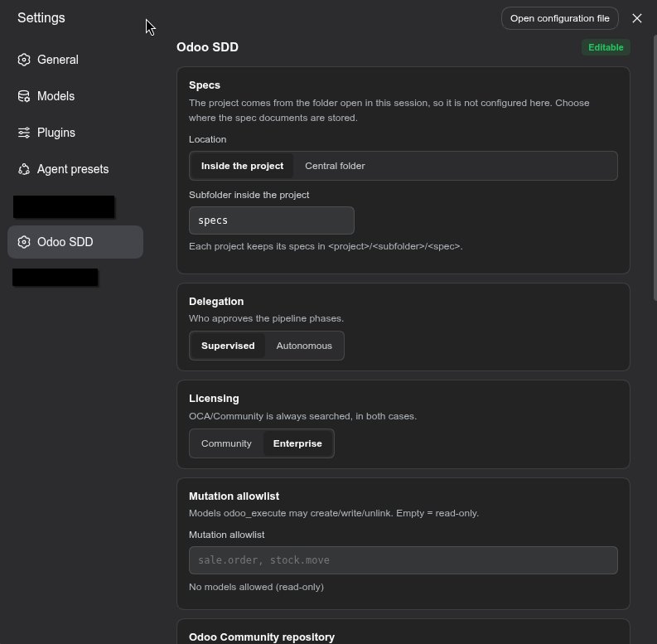Click the Specs section title

[x=205, y=85]
